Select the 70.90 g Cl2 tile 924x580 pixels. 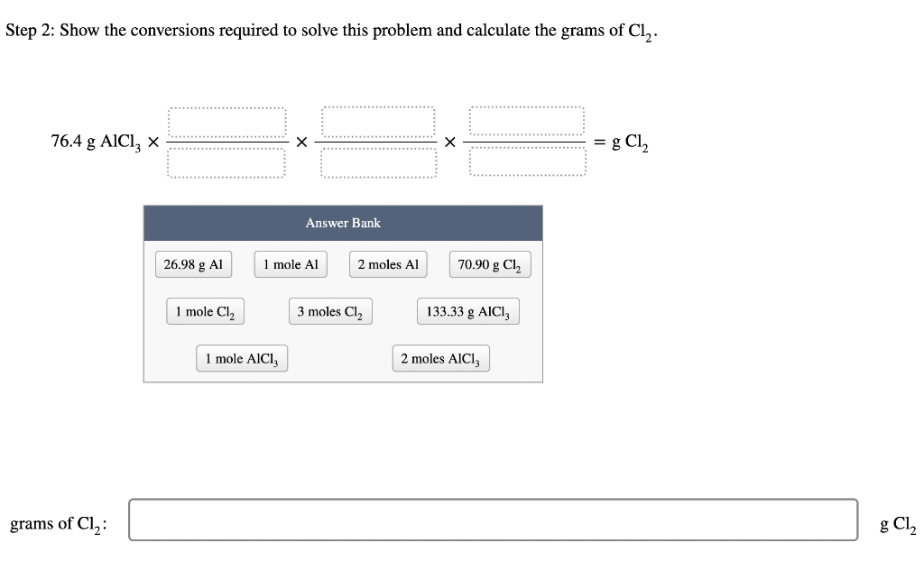(x=490, y=263)
